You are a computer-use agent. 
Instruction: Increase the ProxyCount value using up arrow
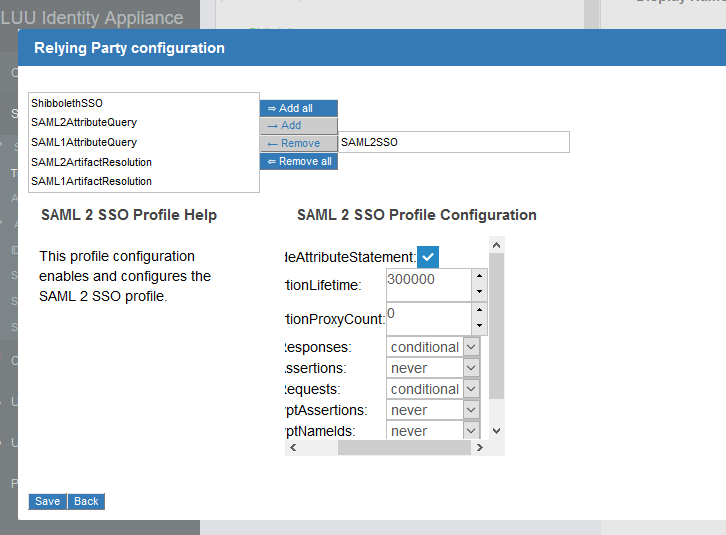click(x=479, y=311)
